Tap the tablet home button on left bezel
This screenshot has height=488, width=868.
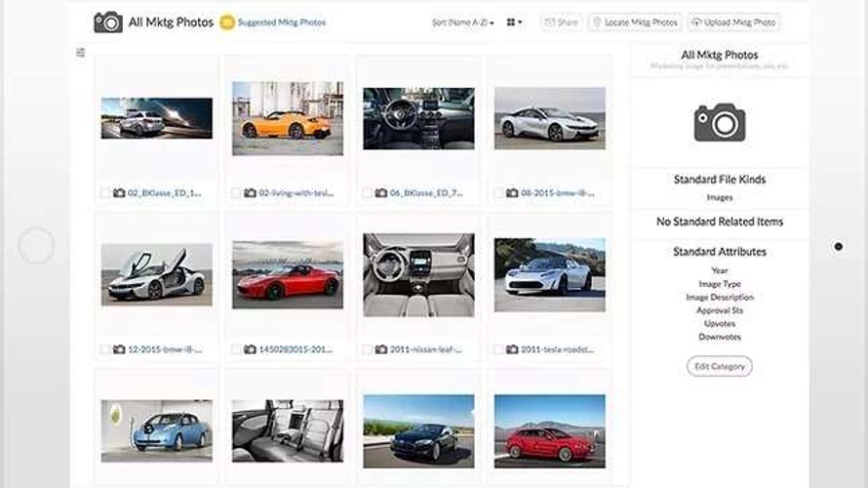point(36,245)
